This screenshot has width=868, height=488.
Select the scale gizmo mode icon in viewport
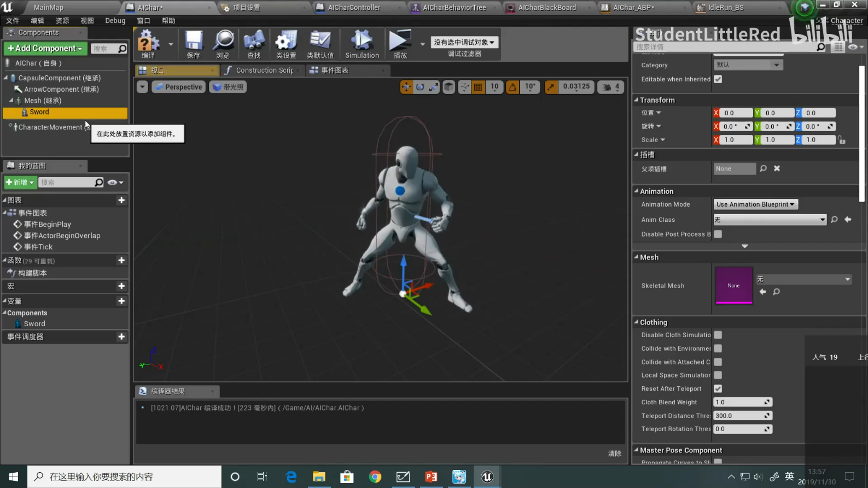point(433,87)
